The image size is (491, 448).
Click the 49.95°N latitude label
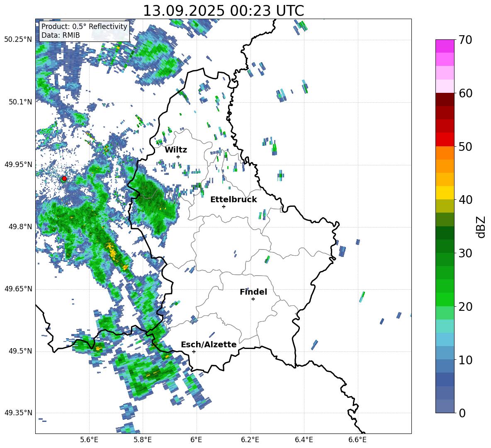[18, 164]
